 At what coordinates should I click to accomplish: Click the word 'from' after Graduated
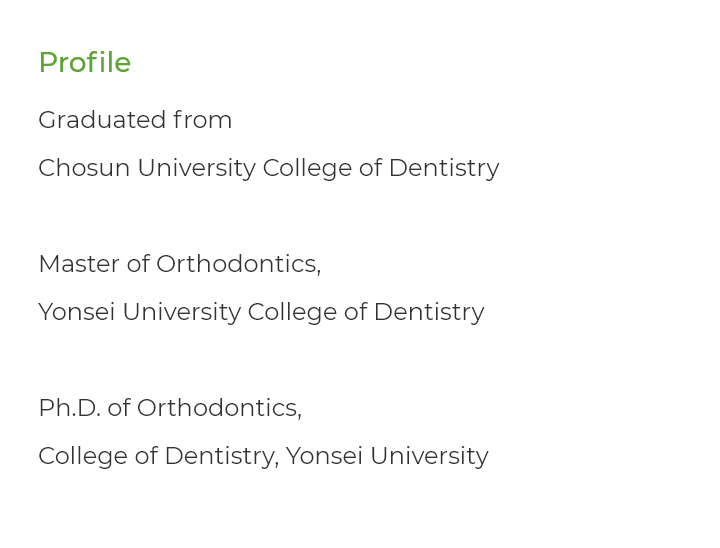click(x=202, y=120)
